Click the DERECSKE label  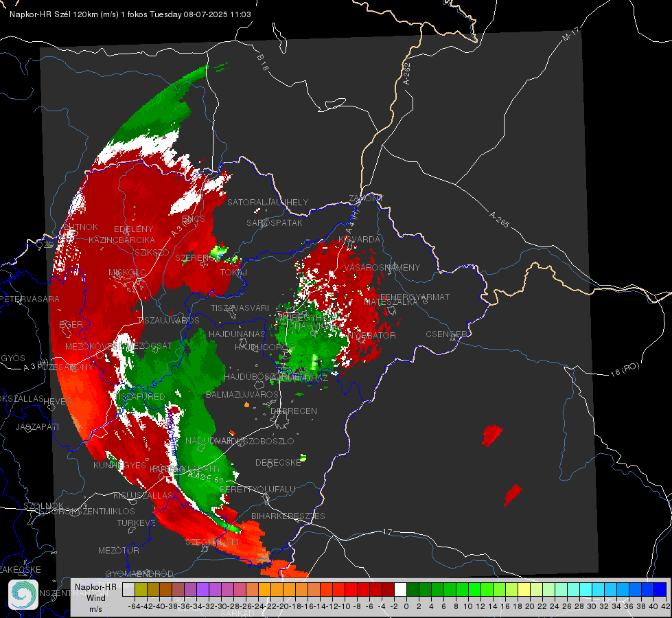279,463
